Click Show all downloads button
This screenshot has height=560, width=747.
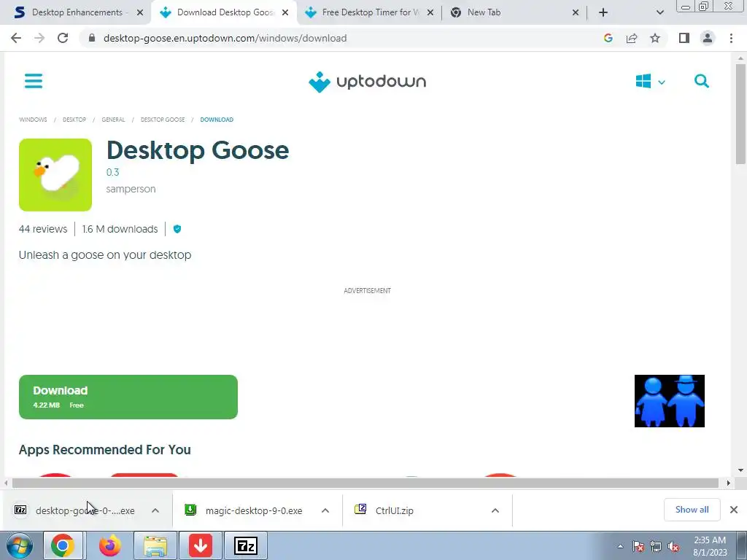tap(692, 510)
